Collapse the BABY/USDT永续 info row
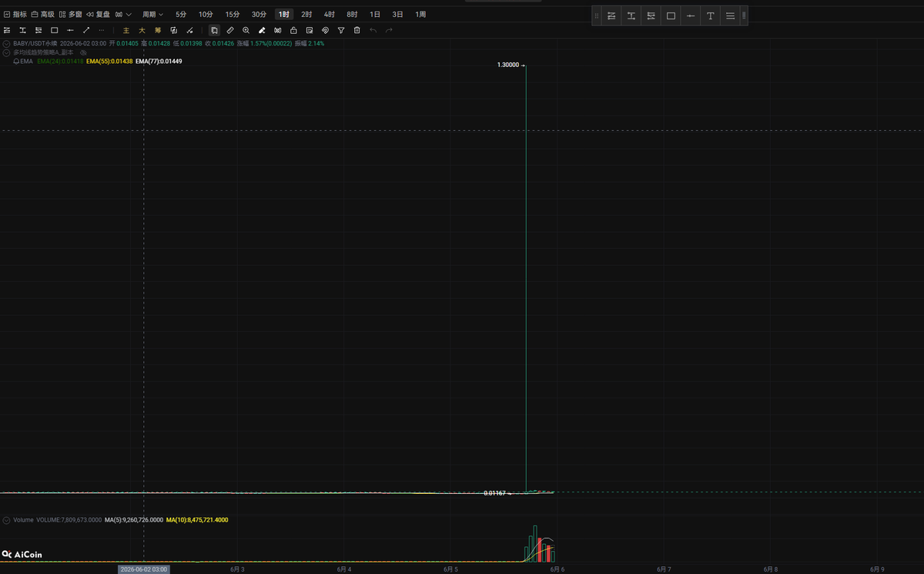 pyautogui.click(x=6, y=44)
